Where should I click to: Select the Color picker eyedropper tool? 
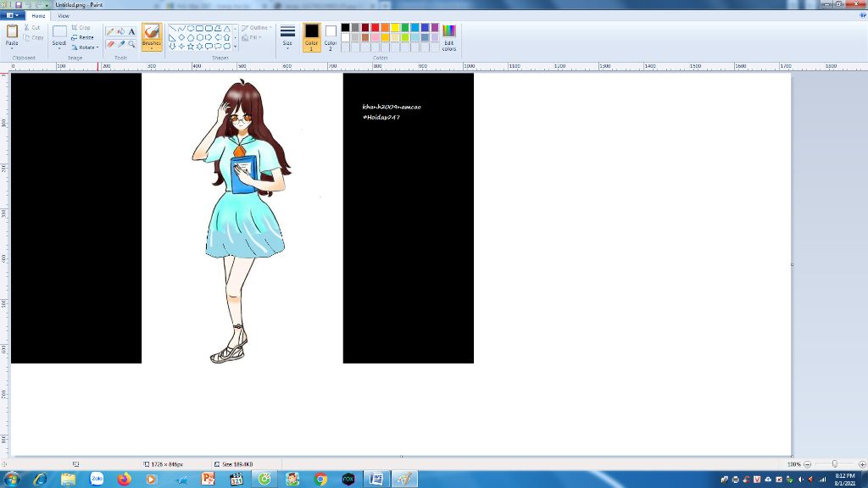click(x=120, y=44)
